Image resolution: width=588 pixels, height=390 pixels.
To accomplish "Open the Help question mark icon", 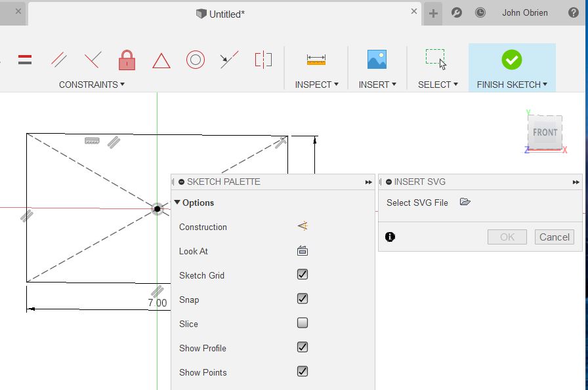I will pyautogui.click(x=573, y=12).
